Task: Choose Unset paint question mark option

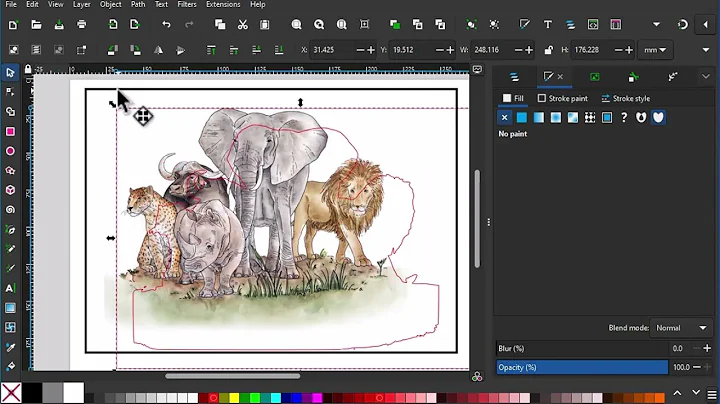Action: click(624, 118)
